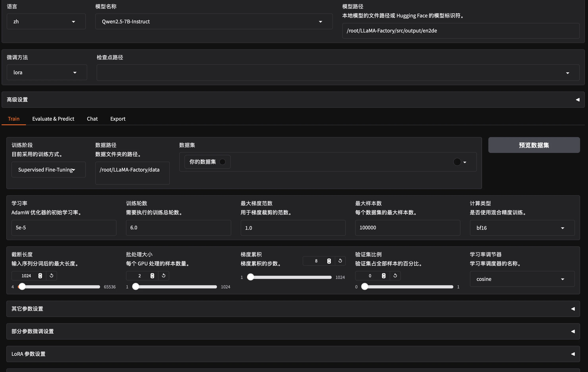Click the stepper arrows on 截断长度 number box
The image size is (588, 372).
click(40, 276)
